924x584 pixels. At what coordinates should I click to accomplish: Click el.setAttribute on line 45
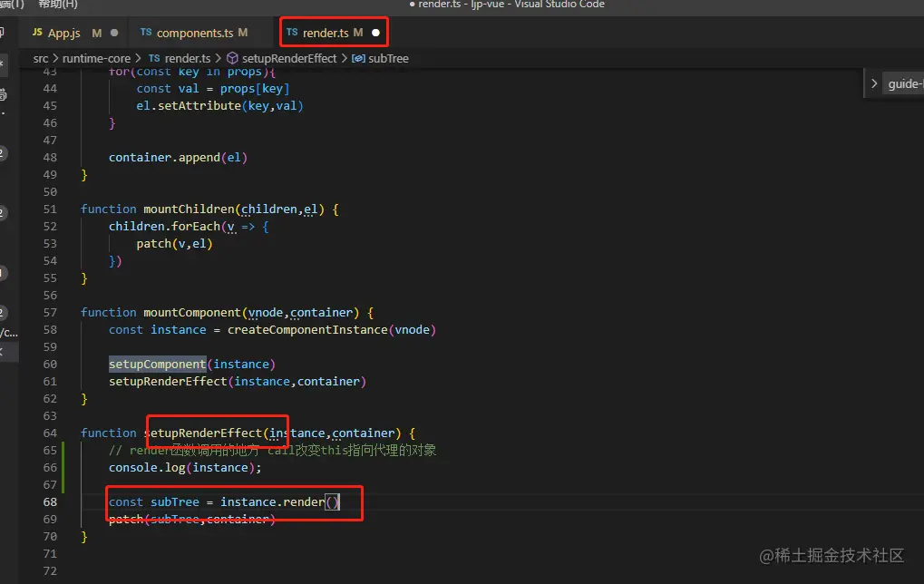point(189,106)
